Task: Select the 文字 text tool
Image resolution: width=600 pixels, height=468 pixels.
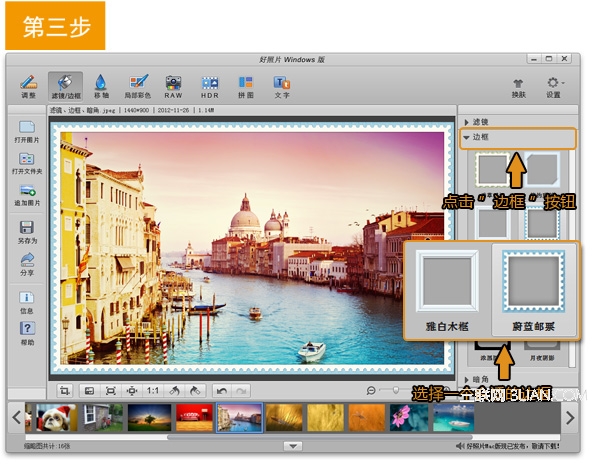Action: [282, 86]
